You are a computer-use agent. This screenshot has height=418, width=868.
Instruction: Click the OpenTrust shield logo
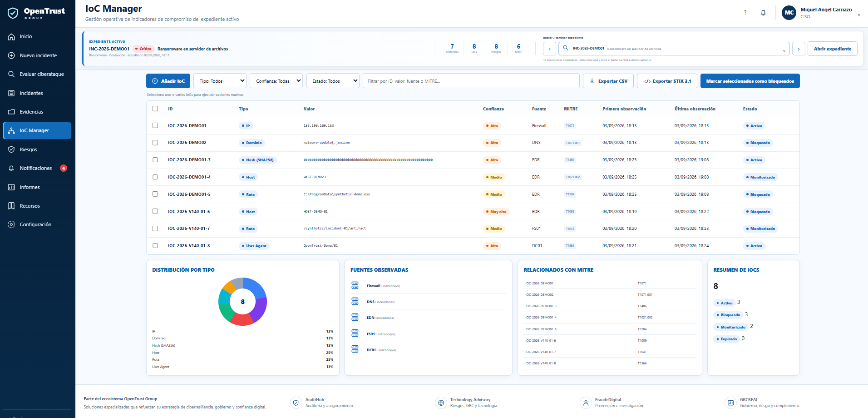tap(13, 13)
